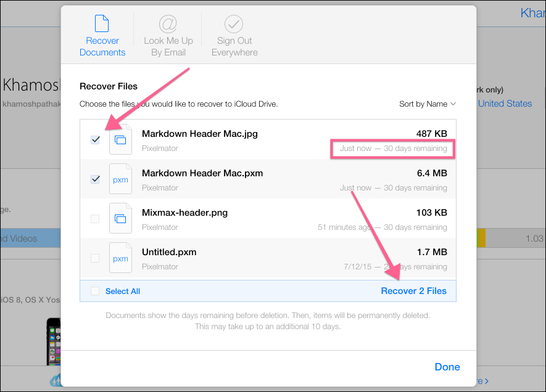Open the Sort by Name dropdown
Viewport: 546px width, 392px height.
428,104
